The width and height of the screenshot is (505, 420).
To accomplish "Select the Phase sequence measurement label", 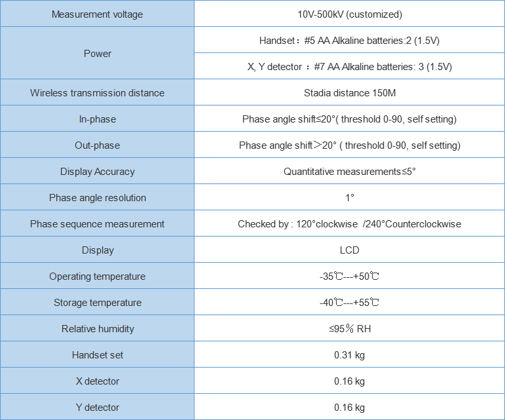I will tap(97, 224).
